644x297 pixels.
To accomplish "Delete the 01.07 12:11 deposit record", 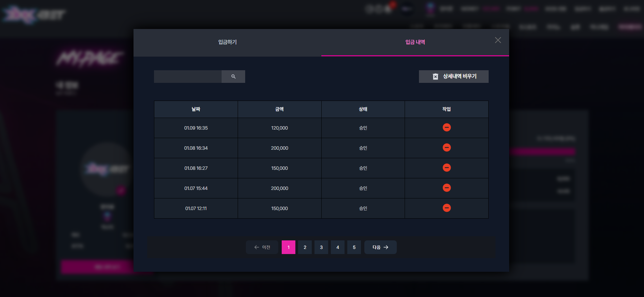I will point(447,208).
